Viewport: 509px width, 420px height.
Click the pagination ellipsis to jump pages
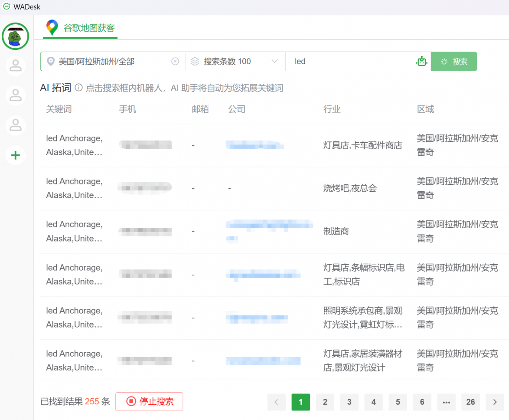tap(446, 402)
